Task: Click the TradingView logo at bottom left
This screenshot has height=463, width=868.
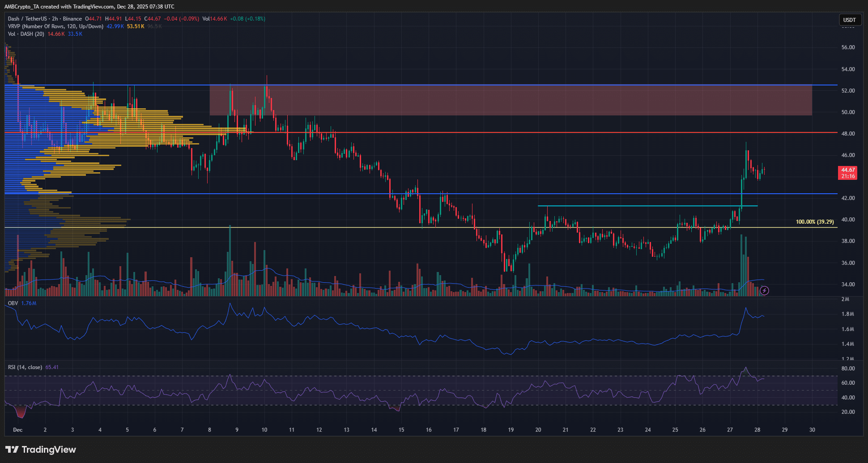Action: 41,450
